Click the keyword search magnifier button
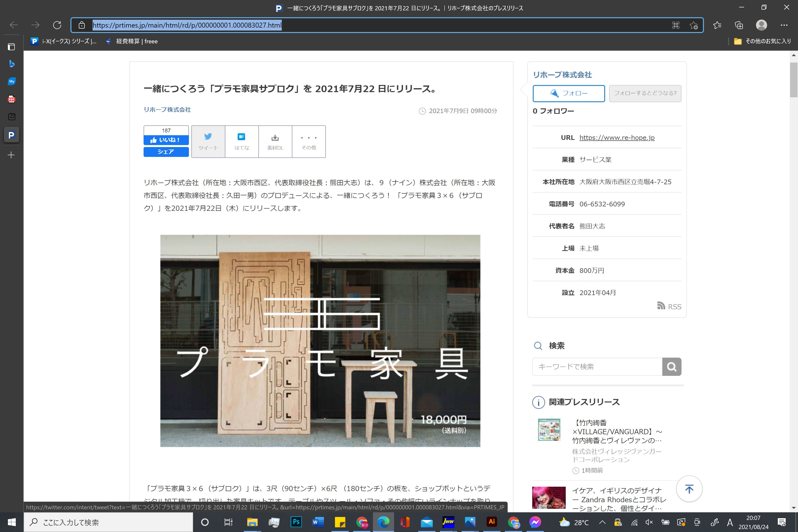The image size is (798, 532). point(671,366)
